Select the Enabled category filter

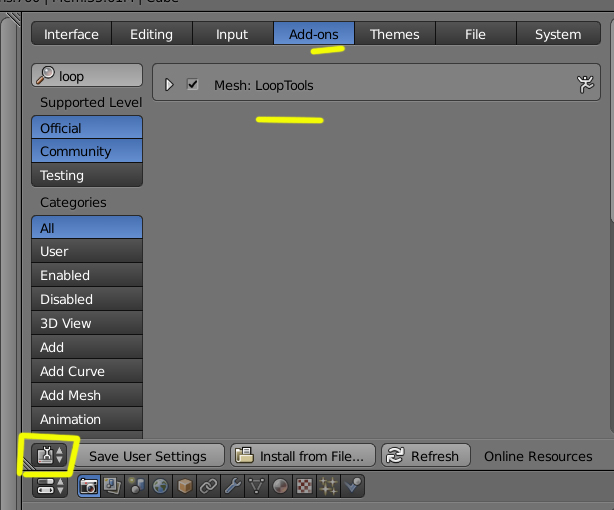[x=87, y=275]
